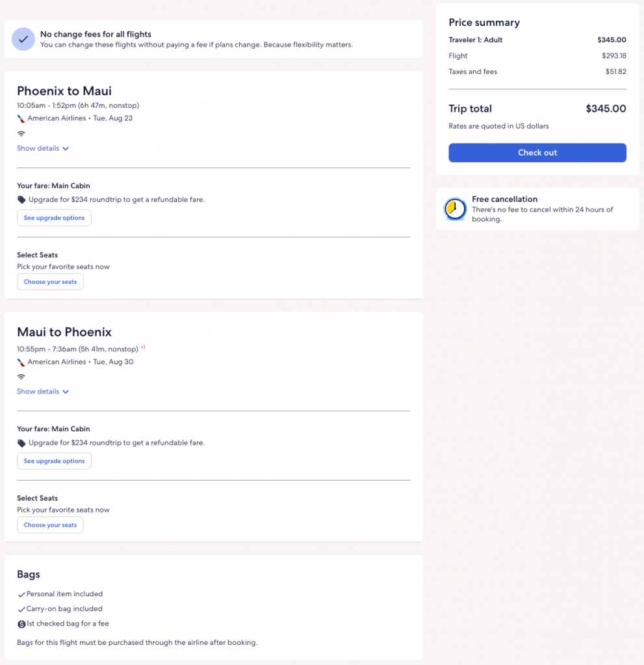Choose your seats for Phoenix to Maui flight
The width and height of the screenshot is (644, 665).
[50, 282]
